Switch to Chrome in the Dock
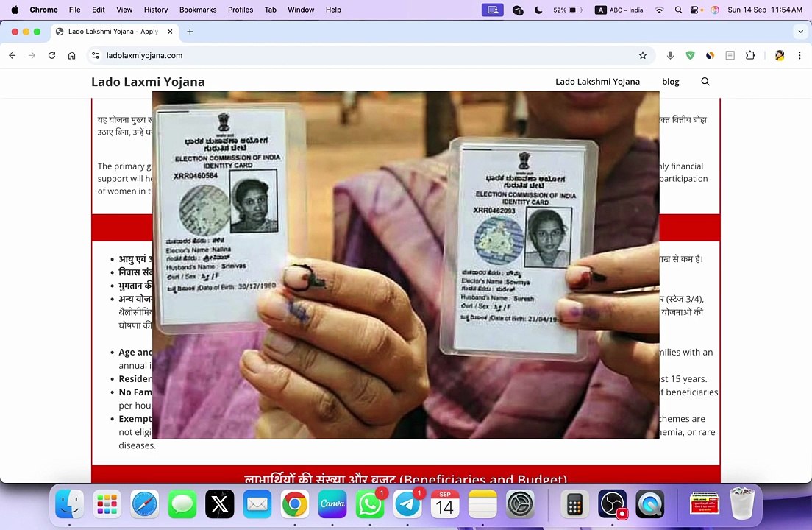 coord(295,504)
